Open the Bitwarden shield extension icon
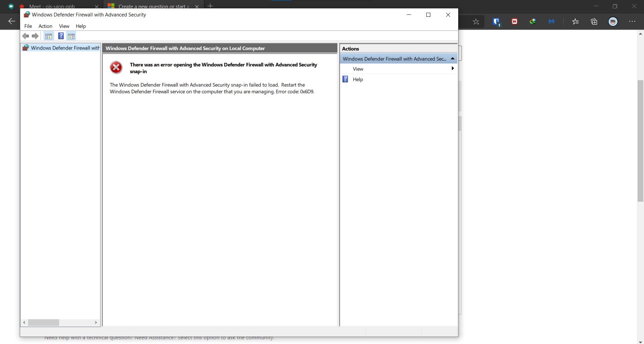The width and height of the screenshot is (644, 344). (x=496, y=22)
